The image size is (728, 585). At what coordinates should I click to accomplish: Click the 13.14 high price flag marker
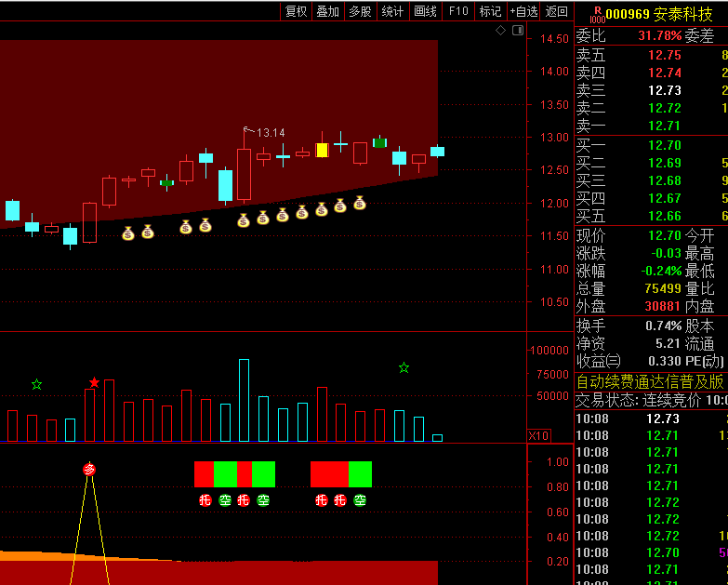point(264,132)
